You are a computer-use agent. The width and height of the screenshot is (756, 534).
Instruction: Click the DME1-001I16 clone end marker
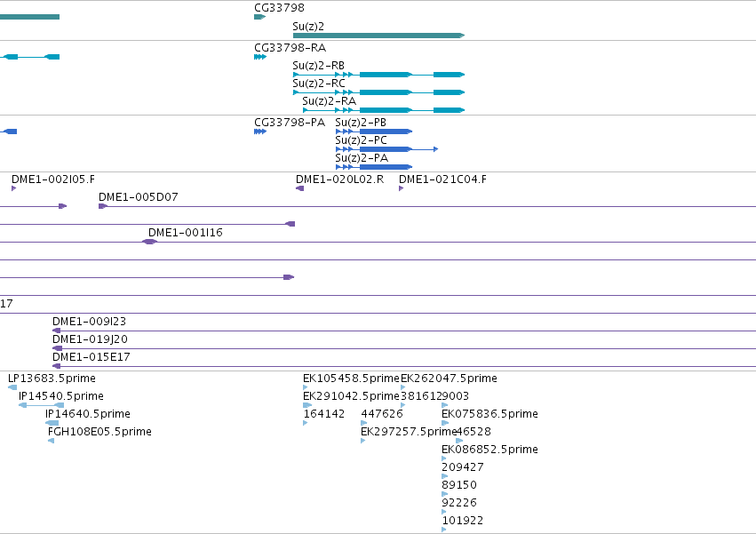coord(150,242)
